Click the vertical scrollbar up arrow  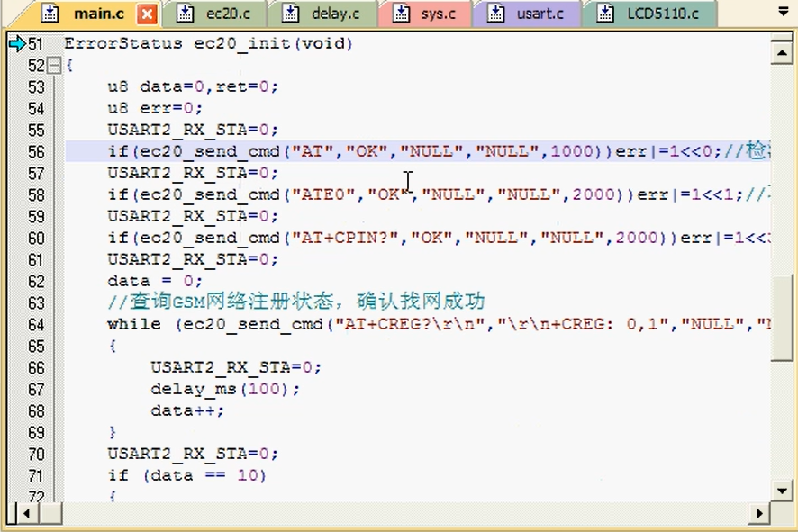click(782, 53)
